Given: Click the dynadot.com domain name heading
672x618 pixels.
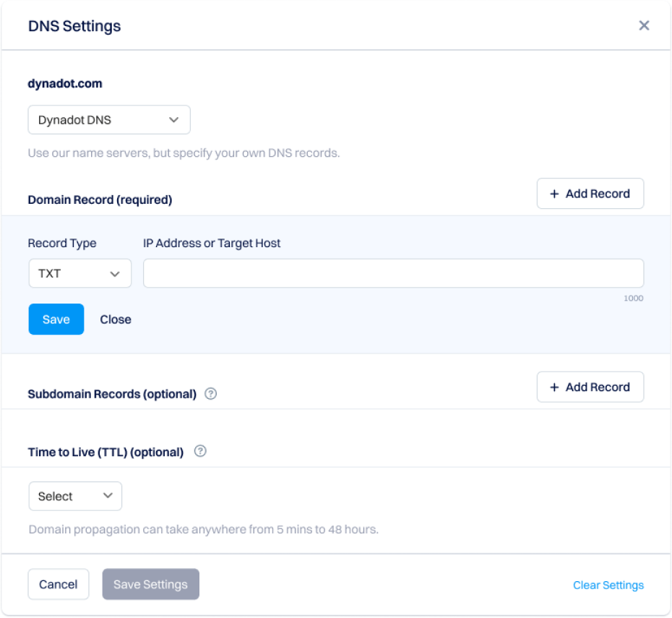Looking at the screenshot, I should pos(65,84).
